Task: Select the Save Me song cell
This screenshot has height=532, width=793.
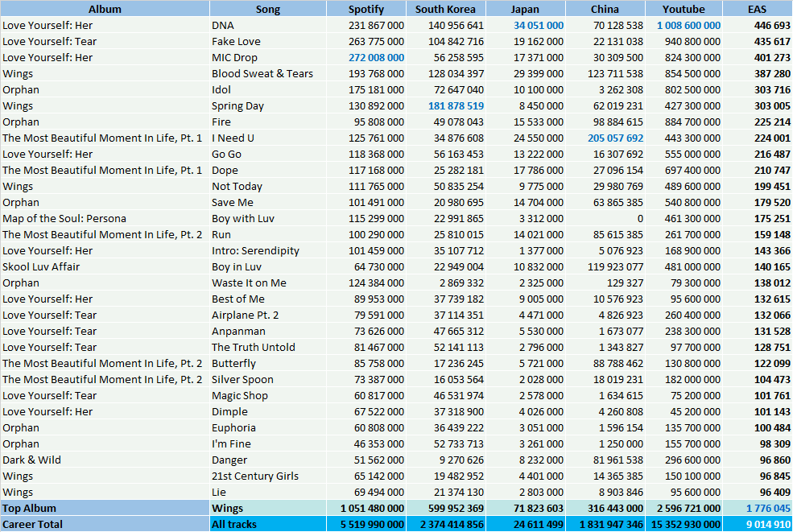Action: pyautogui.click(x=267, y=202)
